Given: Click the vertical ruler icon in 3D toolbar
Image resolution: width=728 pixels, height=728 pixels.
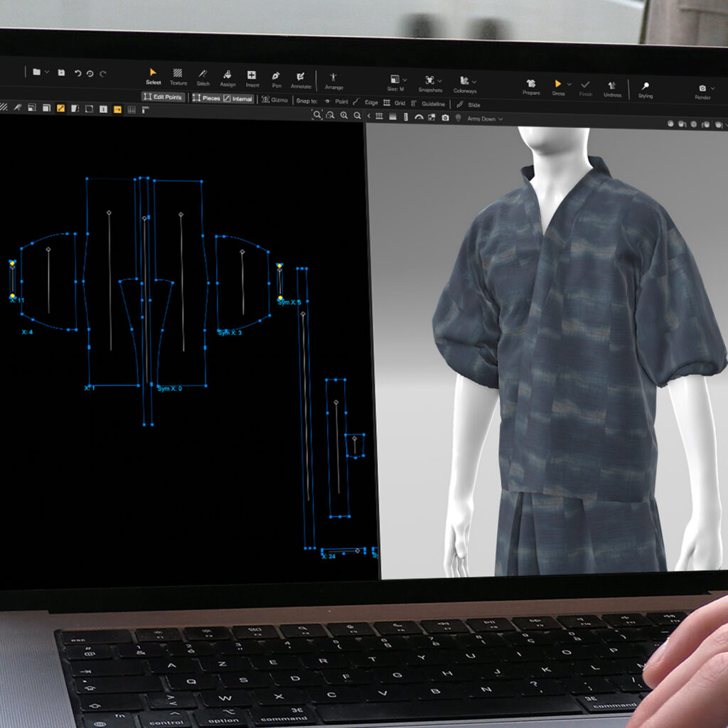Looking at the screenshot, I should pyautogui.click(x=406, y=117).
